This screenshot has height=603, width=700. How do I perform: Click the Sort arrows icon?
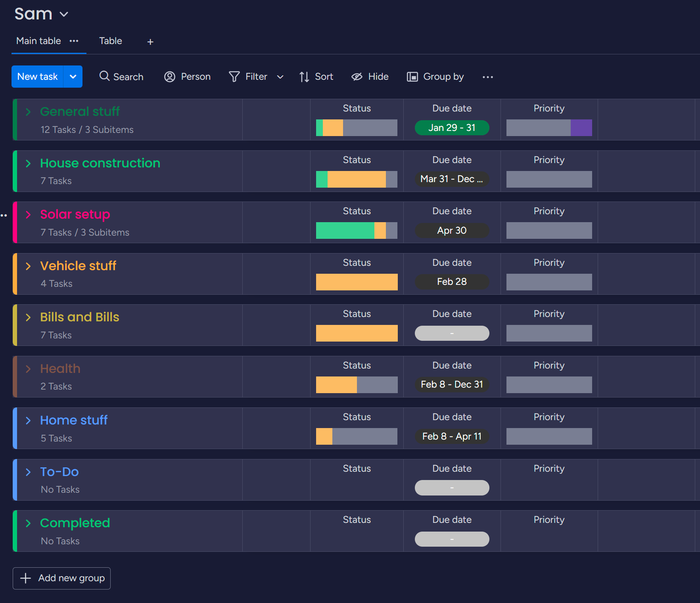(304, 77)
